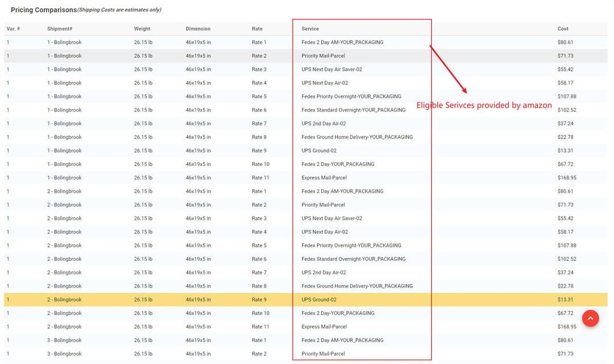Select the "Weight" column header

pyautogui.click(x=142, y=29)
